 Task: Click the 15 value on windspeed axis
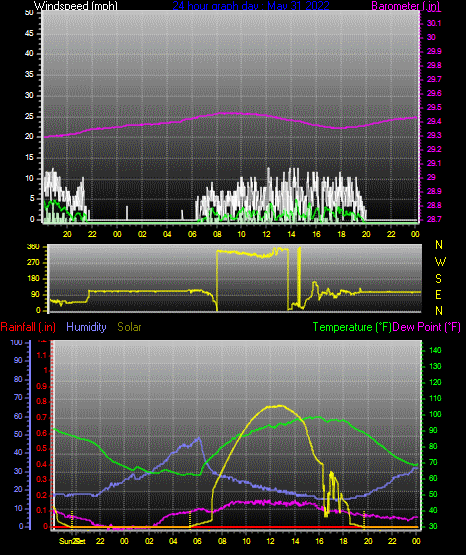coord(29,158)
